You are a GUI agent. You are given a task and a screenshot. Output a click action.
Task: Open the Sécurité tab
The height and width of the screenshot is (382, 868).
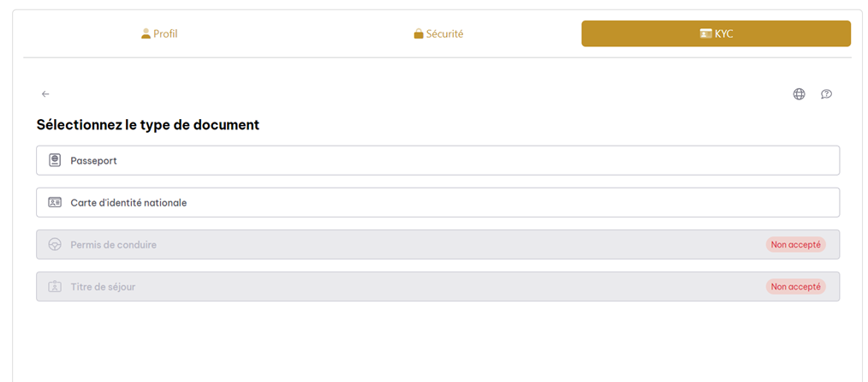pos(438,34)
